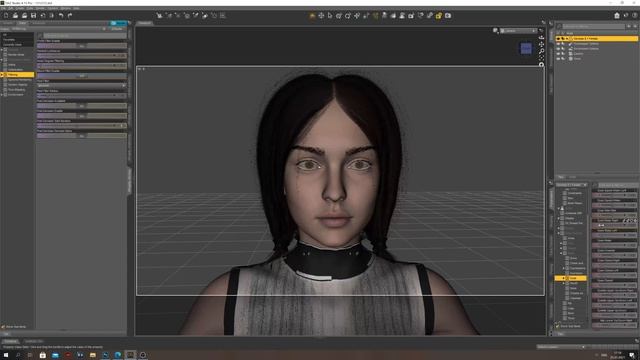Toggle Post Denoiser Denoise Alpha switch
The height and width of the screenshot is (360, 640).
tap(82, 136)
